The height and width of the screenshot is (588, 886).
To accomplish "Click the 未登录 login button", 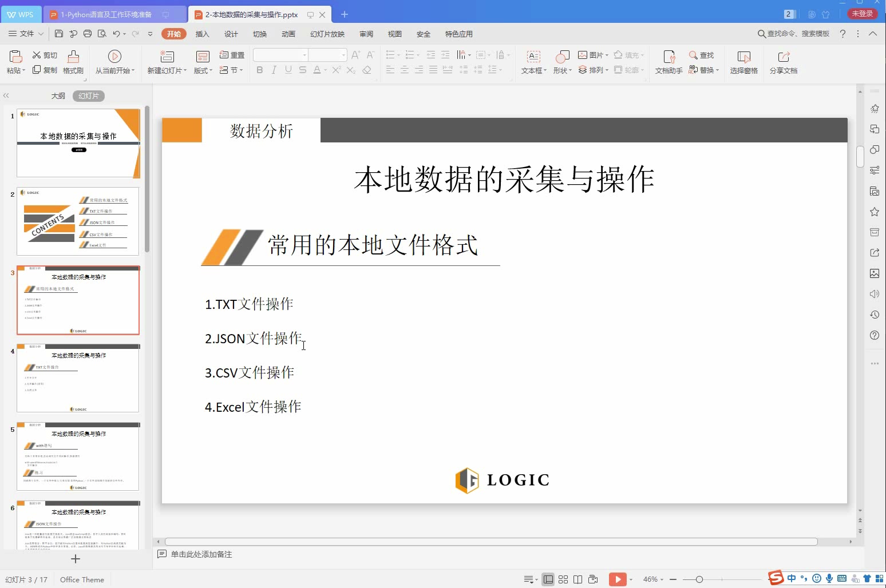I will [862, 13].
